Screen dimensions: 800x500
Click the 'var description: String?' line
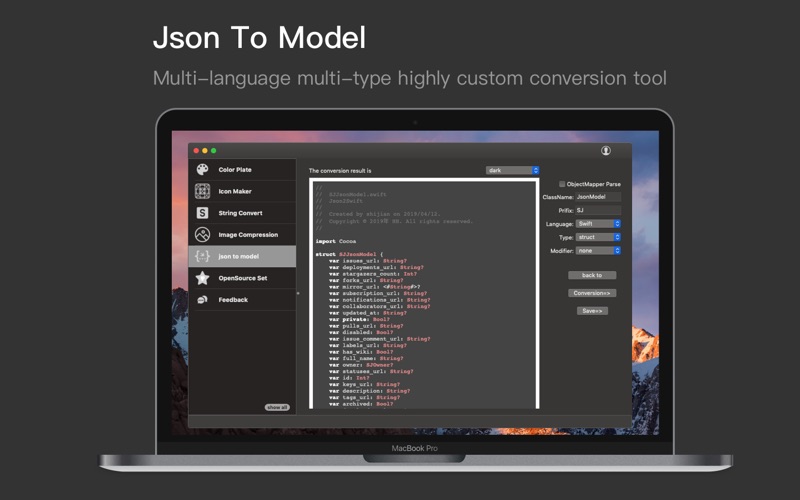coord(369,391)
